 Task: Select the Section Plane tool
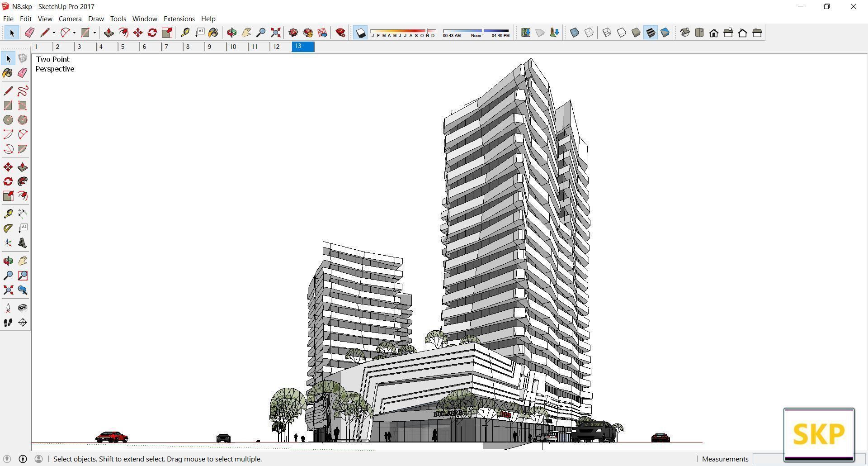click(x=23, y=323)
